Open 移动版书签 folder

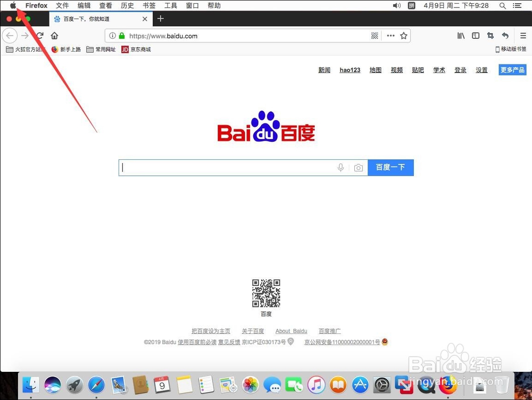[x=511, y=49]
